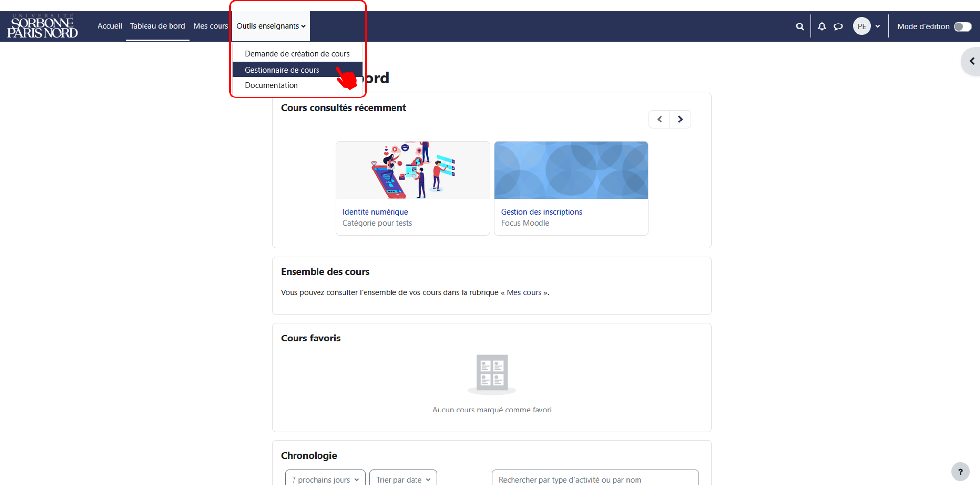This screenshot has width=980, height=485.
Task: Click the PE user avatar
Action: click(x=862, y=26)
